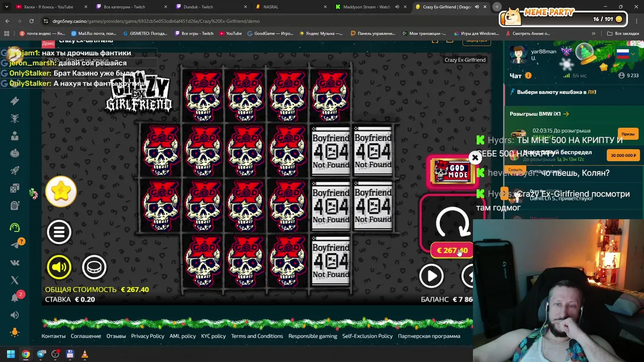
Task: Open the GISMETEO bookmark
Action: (145, 34)
